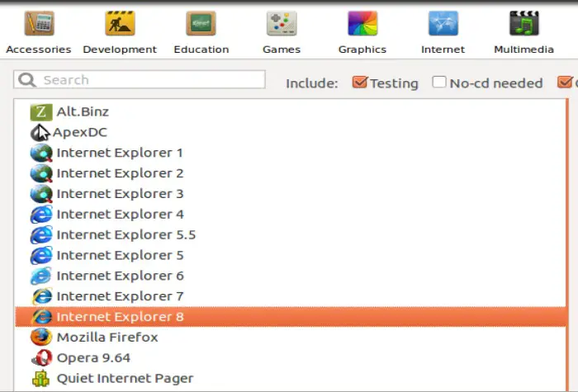The width and height of the screenshot is (578, 392).
Task: Click the Internet Explorer 7 icon
Action: [x=41, y=296]
